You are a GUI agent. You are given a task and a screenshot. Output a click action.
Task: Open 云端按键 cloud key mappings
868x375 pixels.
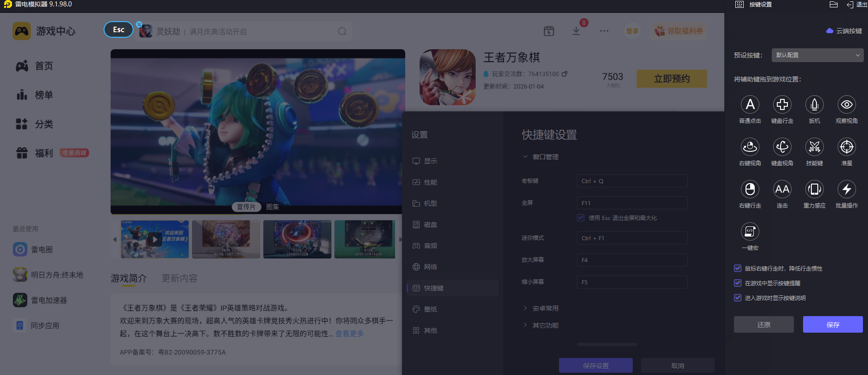coord(844,31)
